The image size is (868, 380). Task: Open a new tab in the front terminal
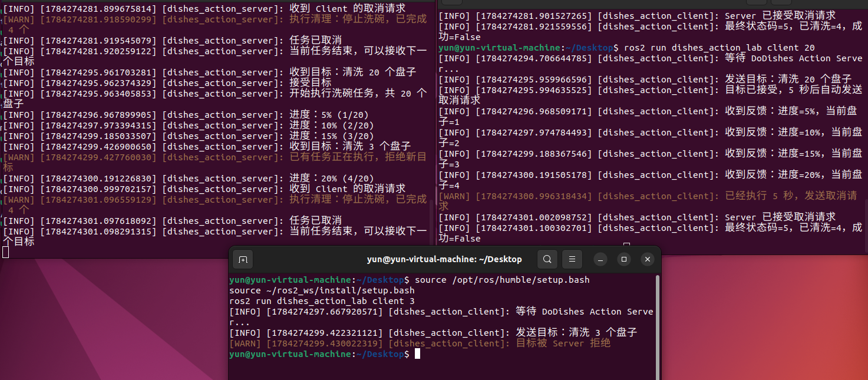[242, 259]
